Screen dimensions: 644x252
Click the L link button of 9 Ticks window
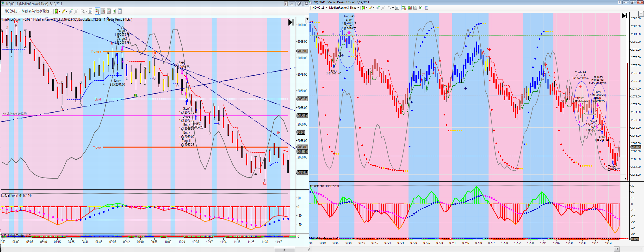286,4
